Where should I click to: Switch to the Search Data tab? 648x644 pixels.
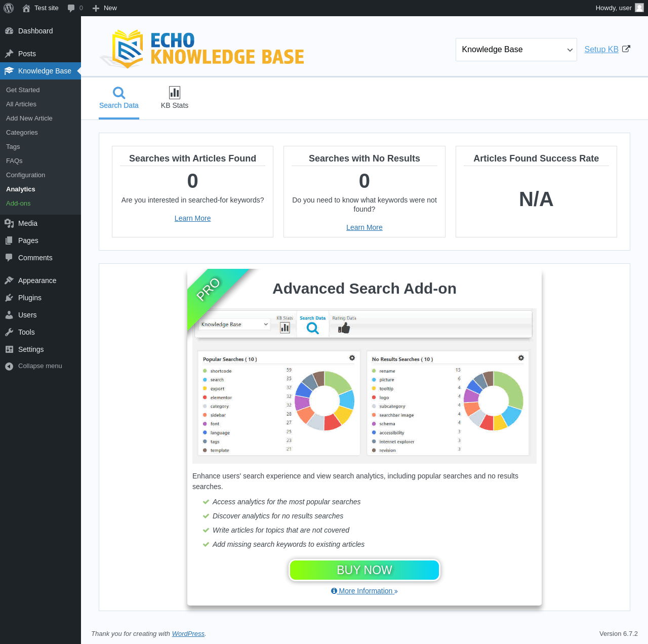tap(119, 98)
